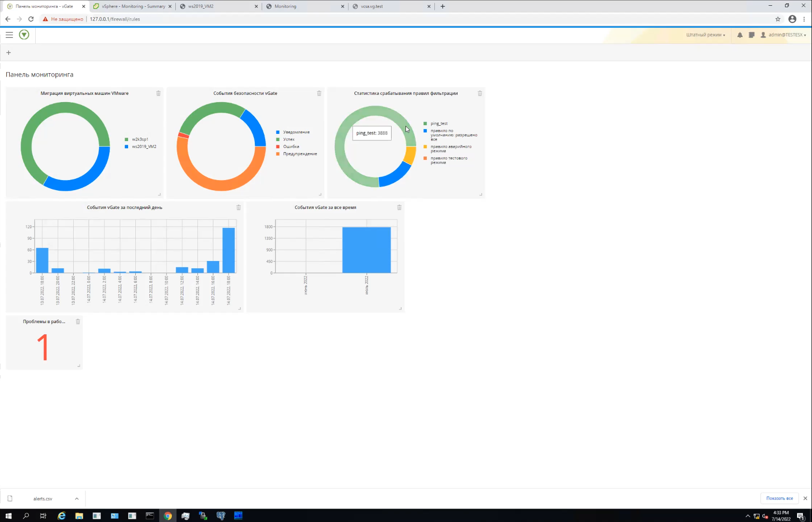Click the vGate green logo icon
Screen dimensions: 812x522
tap(24, 35)
